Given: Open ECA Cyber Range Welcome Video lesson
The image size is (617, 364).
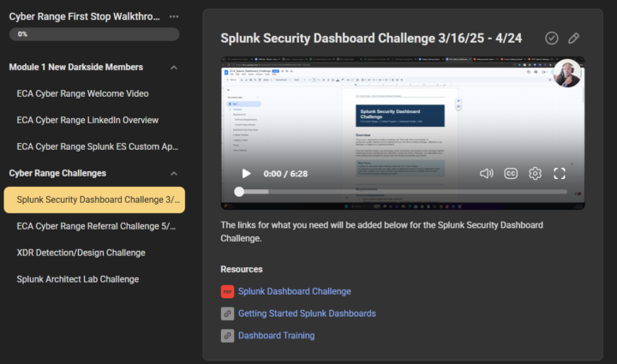Looking at the screenshot, I should pos(82,93).
